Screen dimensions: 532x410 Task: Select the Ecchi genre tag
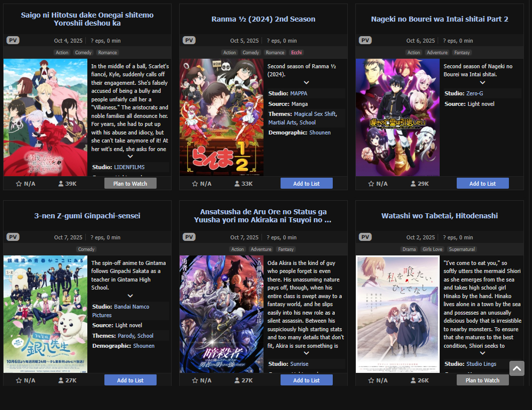296,53
